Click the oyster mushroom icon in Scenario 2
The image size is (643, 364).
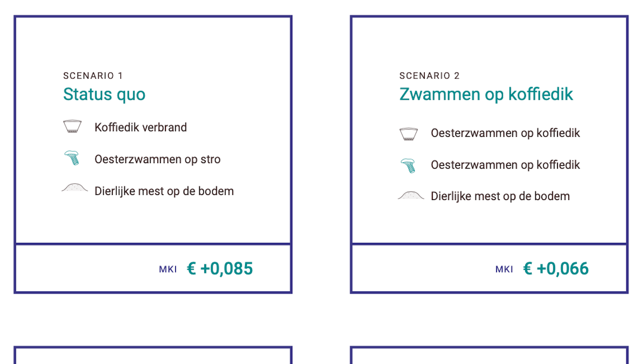[409, 165]
